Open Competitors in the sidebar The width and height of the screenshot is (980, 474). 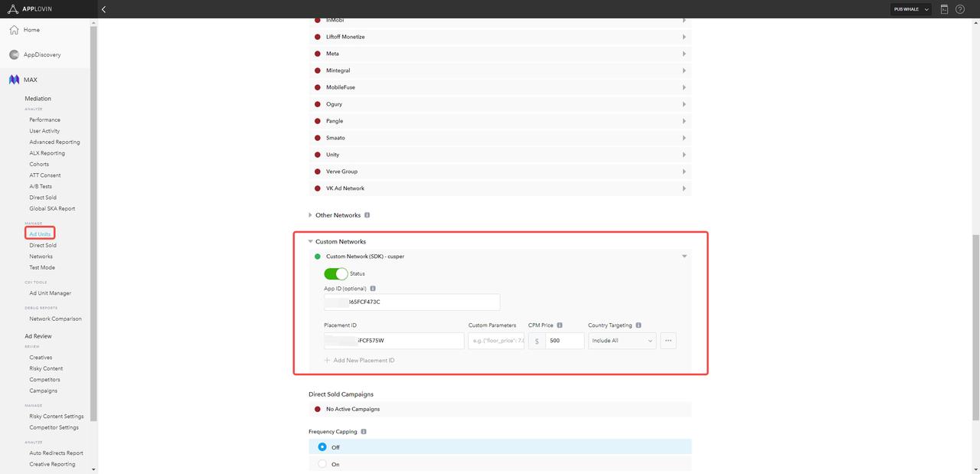(44, 380)
